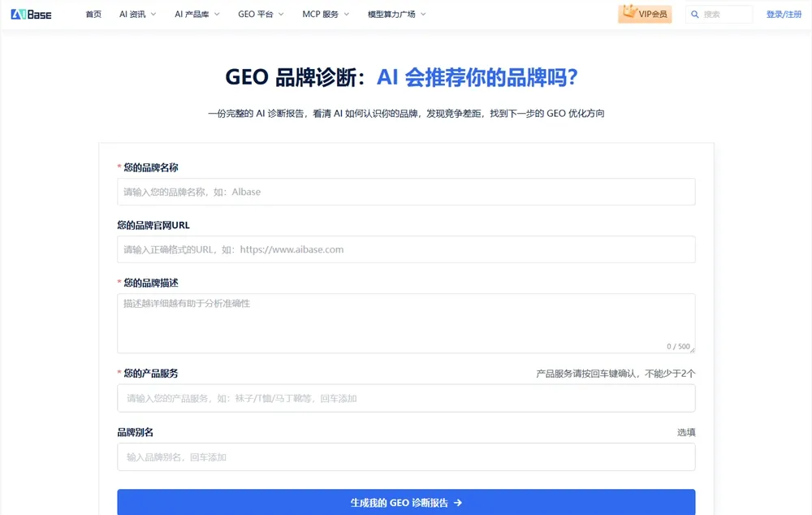Click the 选填 label
Image resolution: width=812 pixels, height=515 pixels.
tap(686, 432)
